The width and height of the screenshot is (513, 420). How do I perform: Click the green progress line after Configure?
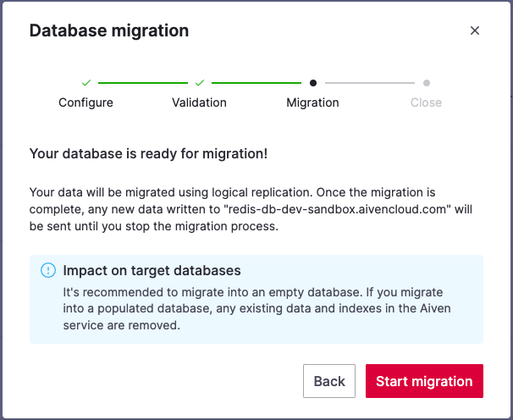(143, 83)
